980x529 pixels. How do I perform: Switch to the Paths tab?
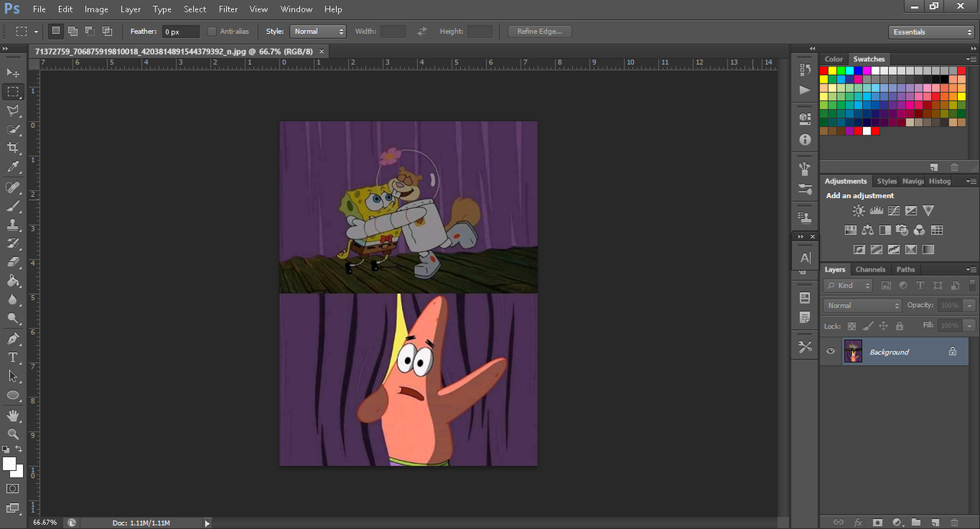click(x=906, y=269)
